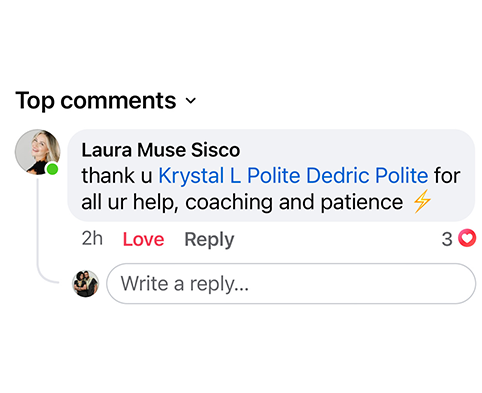
Task: Click the lightning bolt emoji
Action: 422,201
